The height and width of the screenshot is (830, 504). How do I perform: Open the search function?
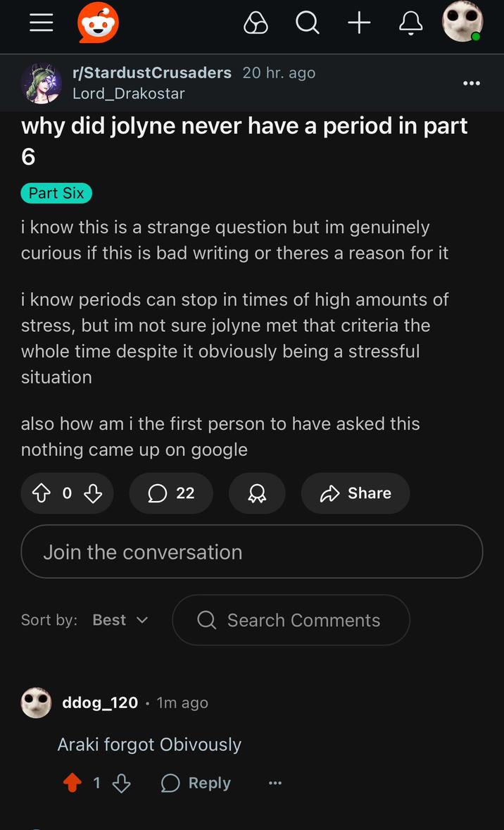[308, 23]
